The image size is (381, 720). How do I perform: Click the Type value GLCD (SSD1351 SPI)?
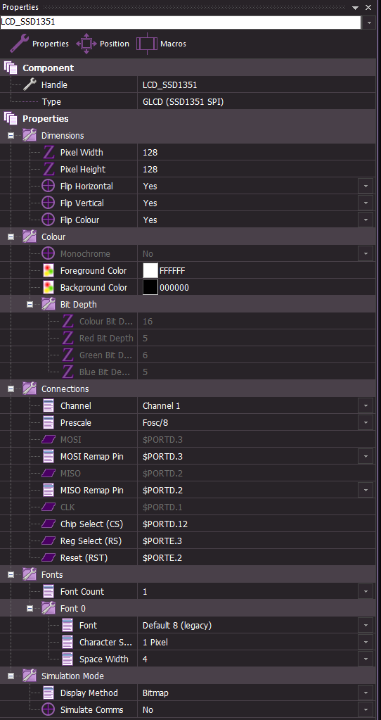[x=183, y=102]
